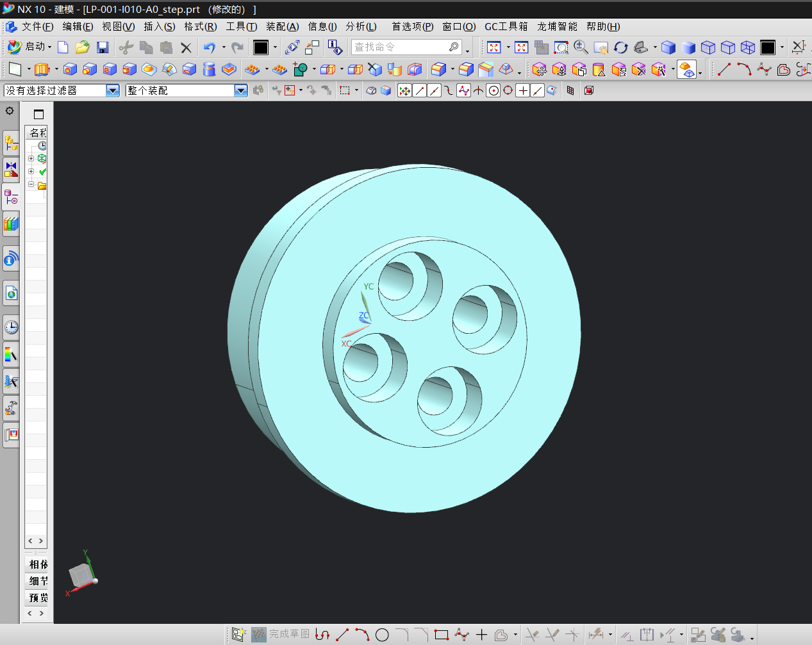This screenshot has height=645, width=812.
Task: Select the Rectangle sketch tool
Action: tap(441, 635)
